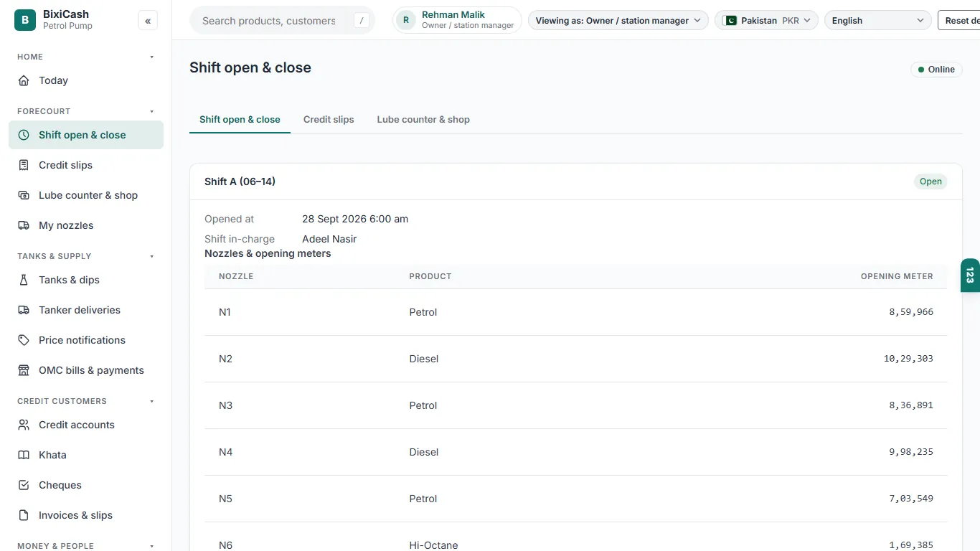
Task: Select the Shift open & close tab
Action: click(240, 120)
